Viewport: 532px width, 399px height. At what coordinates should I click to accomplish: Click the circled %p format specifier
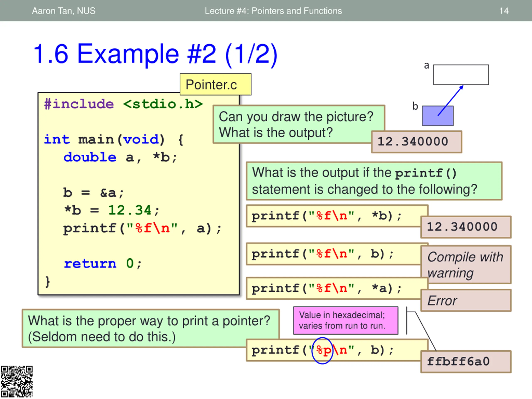[322, 350]
